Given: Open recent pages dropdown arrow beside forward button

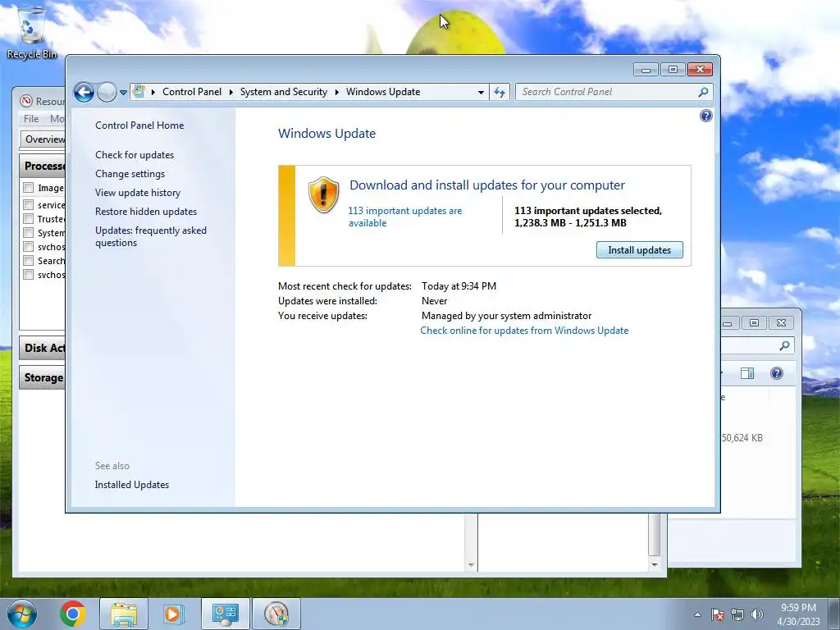Looking at the screenshot, I should point(123,92).
